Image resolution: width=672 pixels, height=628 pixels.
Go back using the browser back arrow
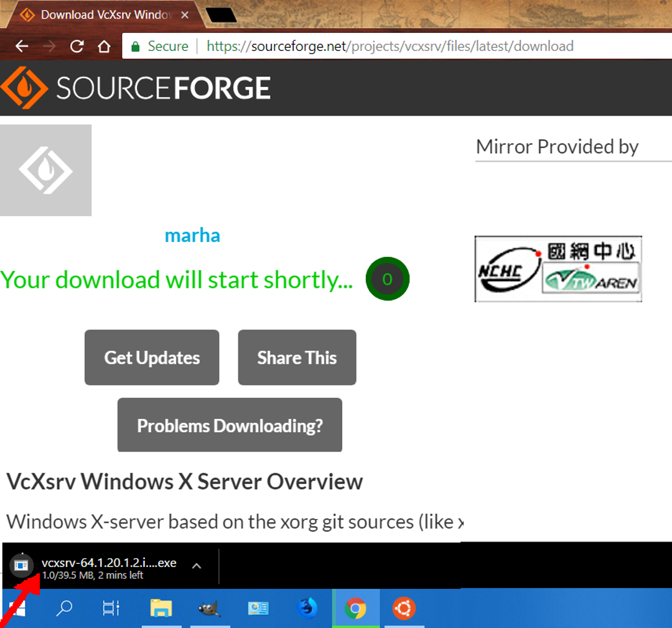22,46
